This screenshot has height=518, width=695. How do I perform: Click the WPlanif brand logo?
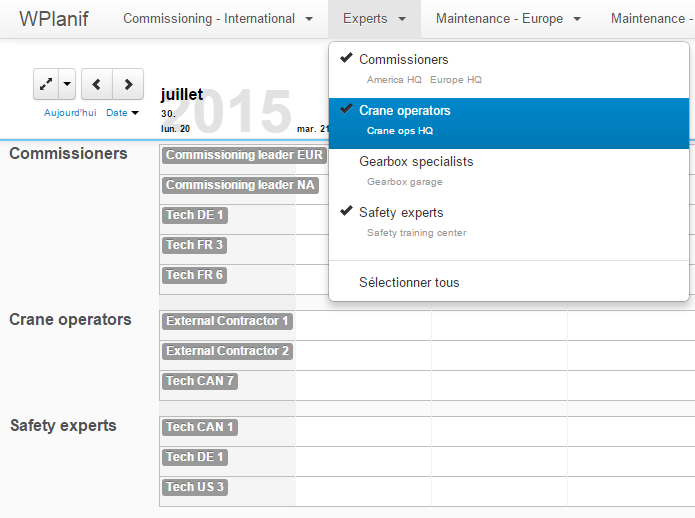53,19
